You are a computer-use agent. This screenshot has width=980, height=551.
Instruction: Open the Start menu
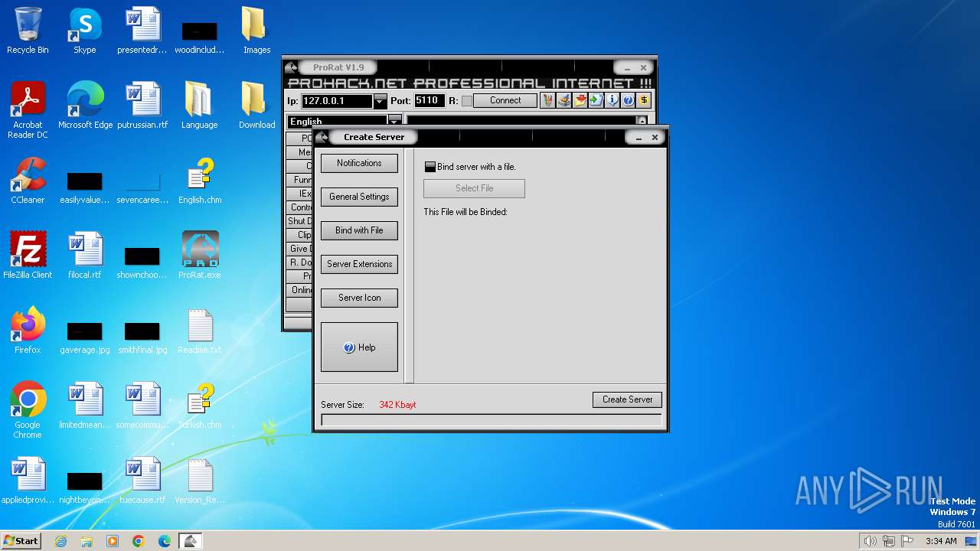click(21, 541)
